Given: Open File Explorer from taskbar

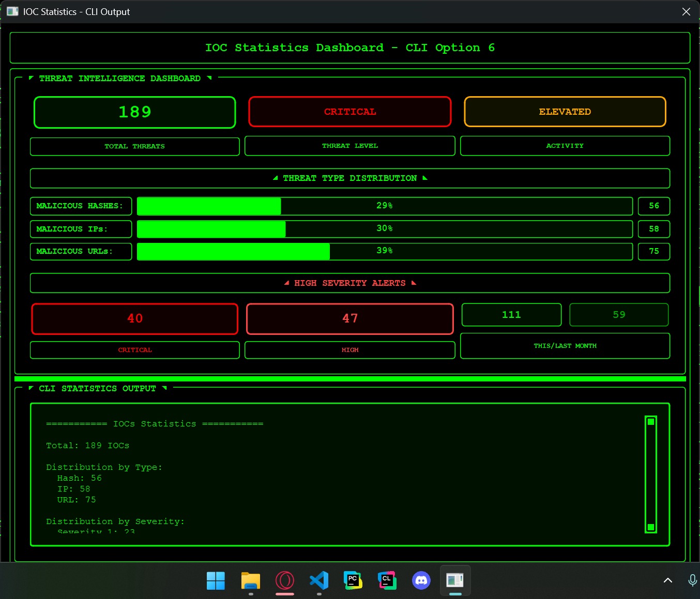Looking at the screenshot, I should coord(251,580).
